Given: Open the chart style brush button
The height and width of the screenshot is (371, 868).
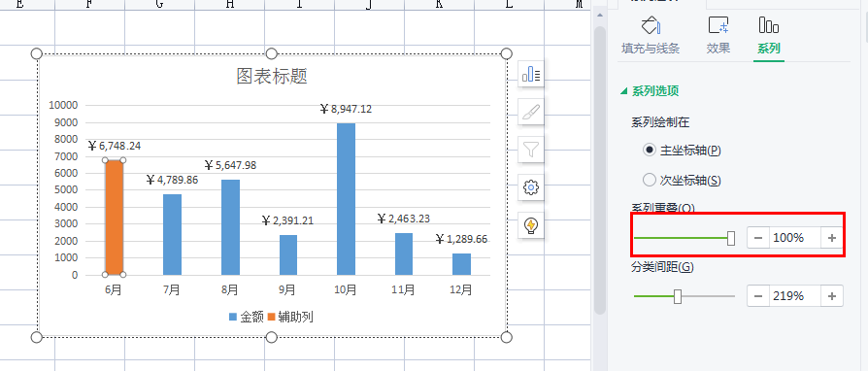Looking at the screenshot, I should click(x=531, y=112).
